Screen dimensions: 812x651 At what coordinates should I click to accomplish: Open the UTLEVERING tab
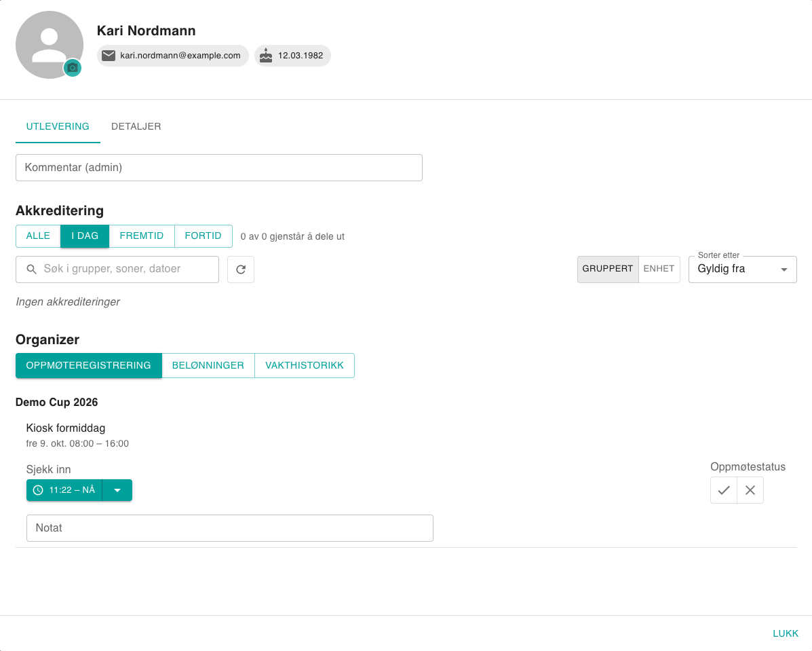(x=58, y=126)
